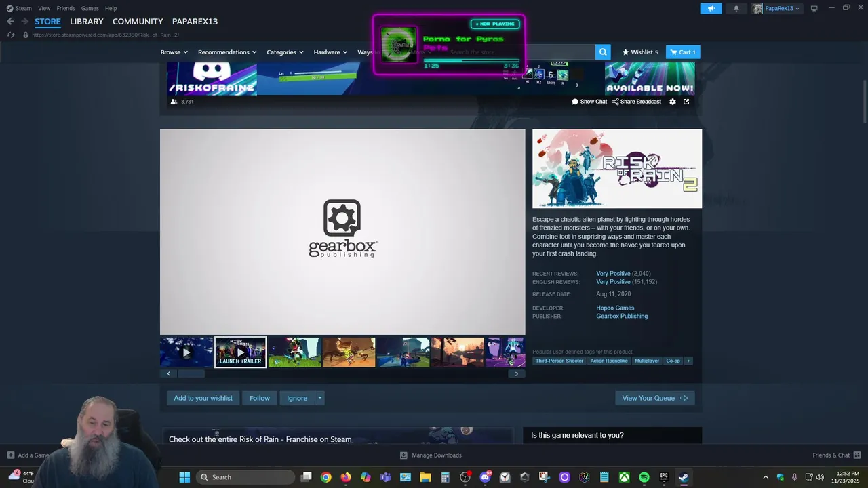Select the STORE tab
The image size is (868, 488).
pyautogui.click(x=47, y=22)
